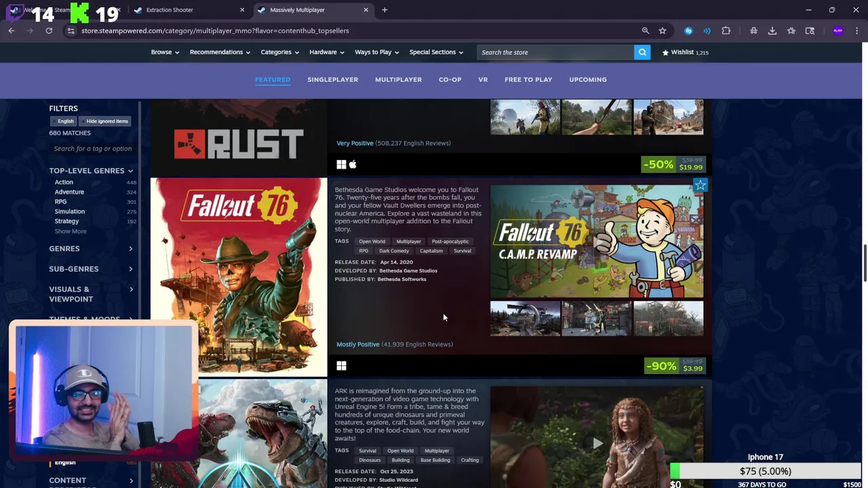This screenshot has height=488, width=868.
Task: Click the Capitalism tag
Action: coord(431,251)
